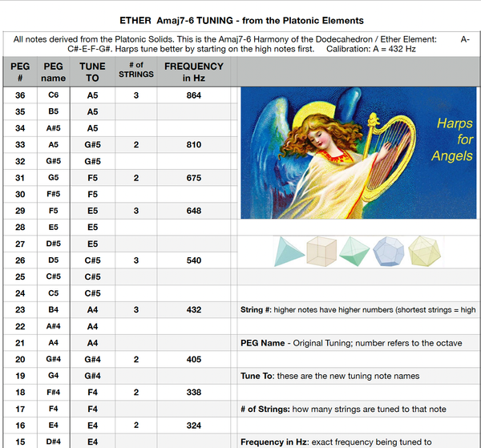The image size is (481, 448).
Task: Click the 'ETHER Amaj7-6 TUNING' title
Action: pos(240,20)
